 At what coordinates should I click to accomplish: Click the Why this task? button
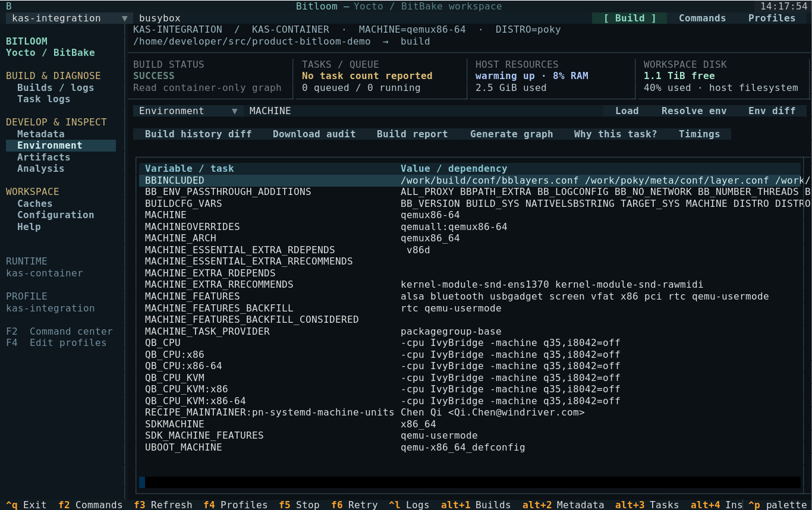pos(615,134)
